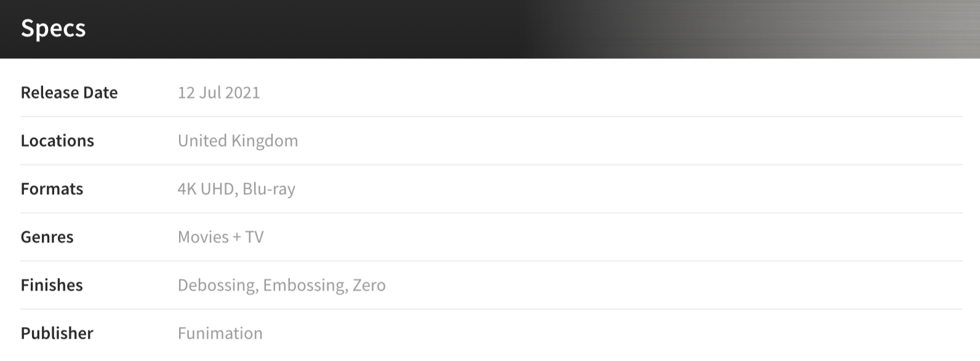Select the Formats label
The height and width of the screenshot is (361, 980).
(52, 188)
